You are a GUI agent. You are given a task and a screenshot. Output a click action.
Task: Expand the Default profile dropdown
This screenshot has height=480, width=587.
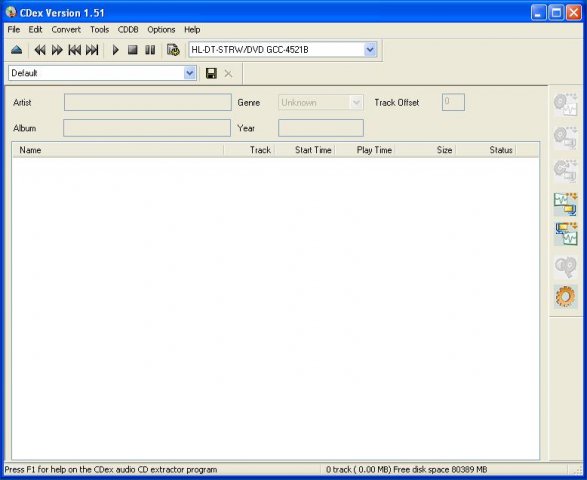(190, 73)
